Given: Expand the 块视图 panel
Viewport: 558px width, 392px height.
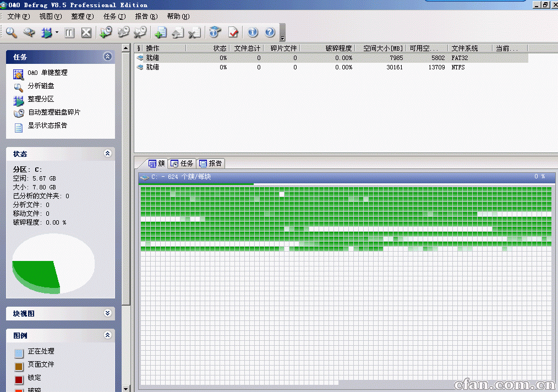Looking at the screenshot, I should [x=107, y=313].
